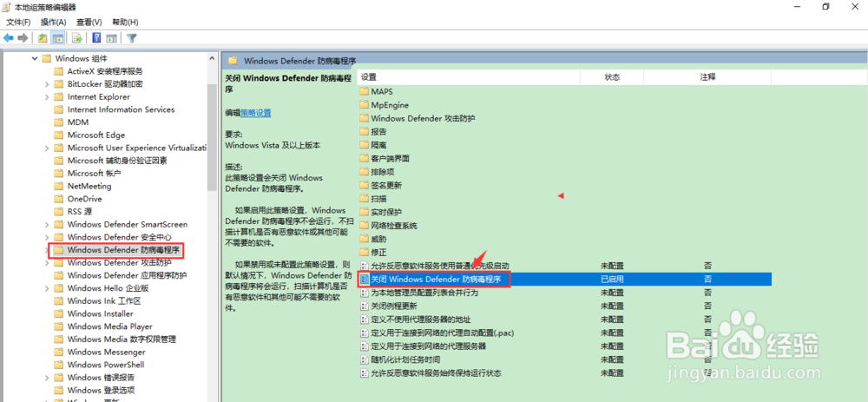Select Windows Media Player in the tree

coord(109,326)
